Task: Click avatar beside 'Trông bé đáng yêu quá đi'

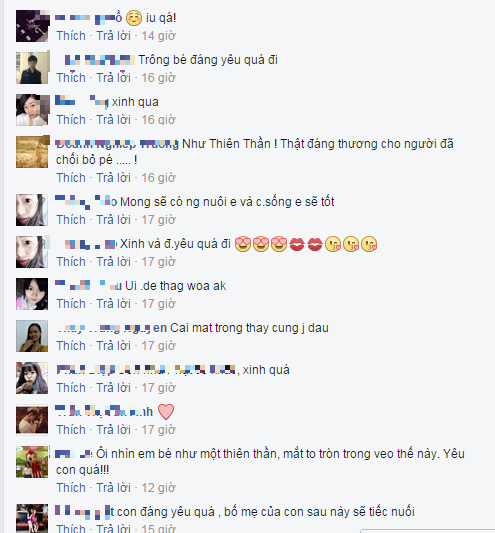Action: click(x=32, y=68)
